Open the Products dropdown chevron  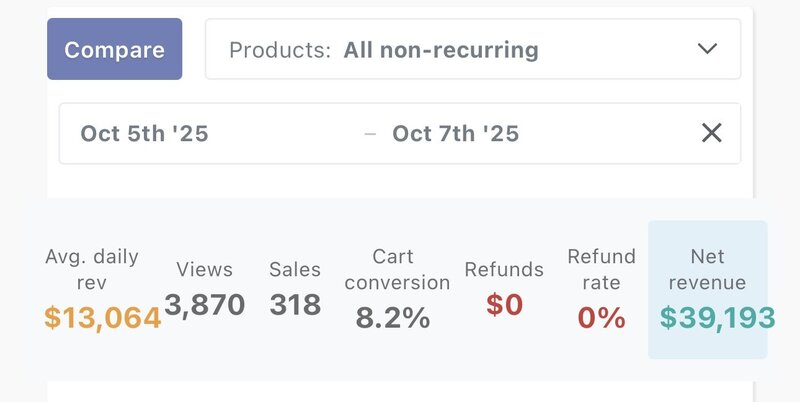point(707,49)
